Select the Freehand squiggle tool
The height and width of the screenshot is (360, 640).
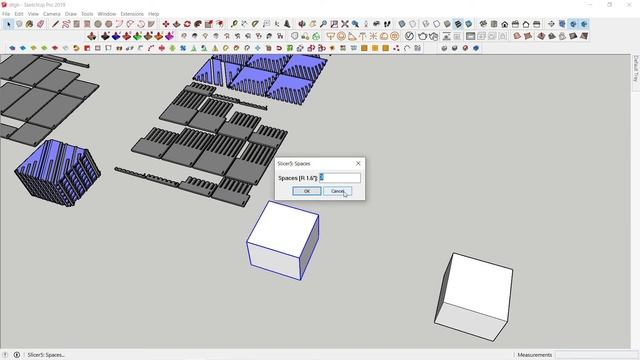click(66, 24)
